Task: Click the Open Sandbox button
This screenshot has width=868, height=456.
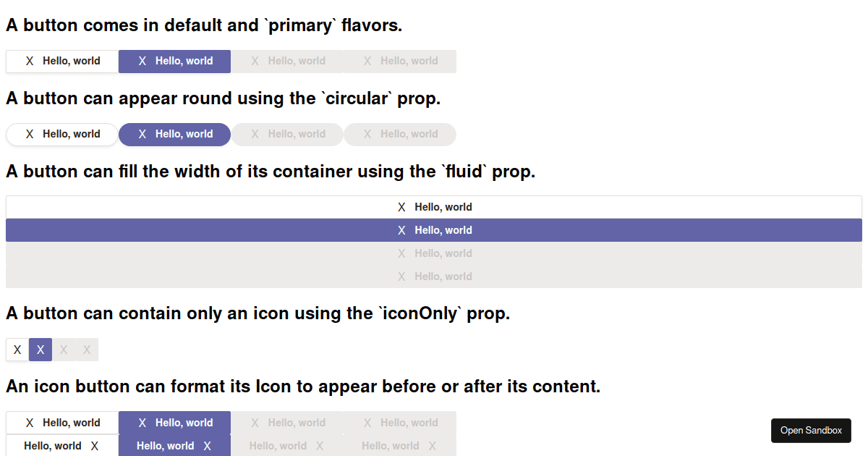Action: [x=811, y=430]
